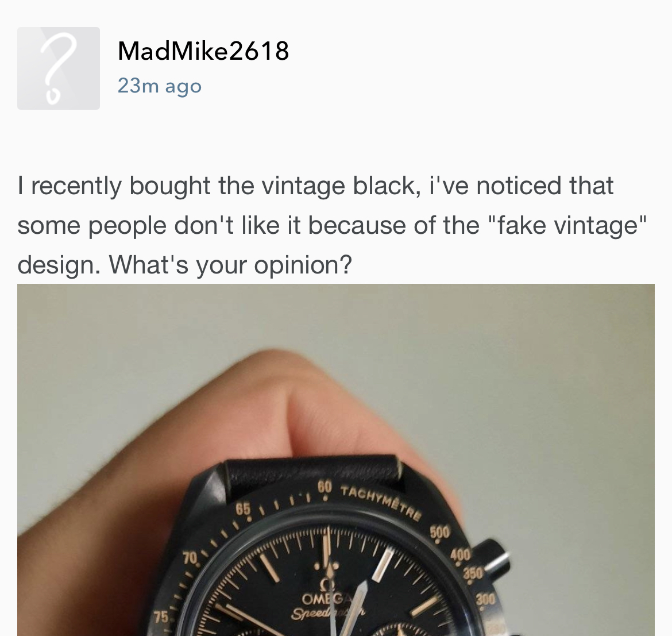Open the attached watch photo
The width and height of the screenshot is (672, 636).
coord(336,460)
